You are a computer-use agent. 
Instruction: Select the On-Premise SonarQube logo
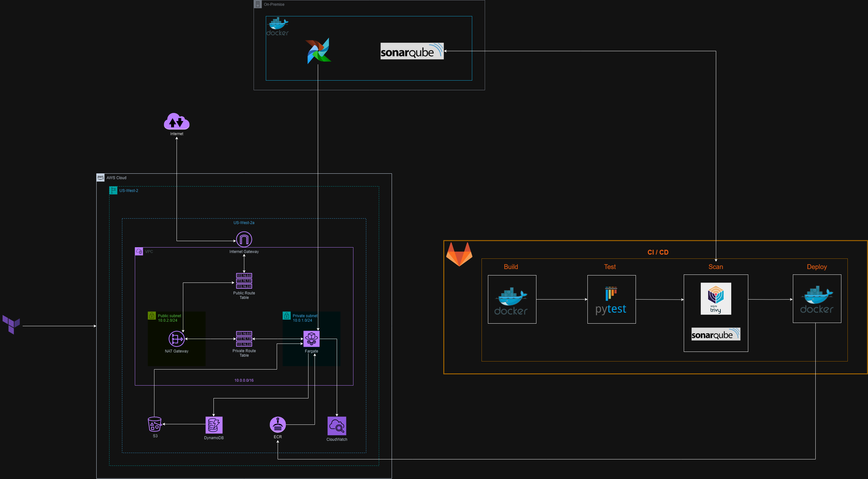(x=412, y=51)
